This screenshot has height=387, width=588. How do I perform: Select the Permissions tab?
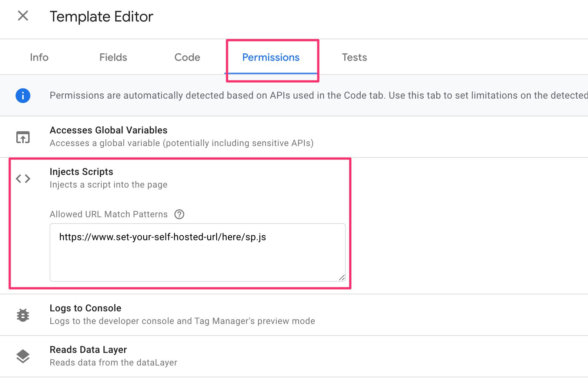(x=271, y=57)
